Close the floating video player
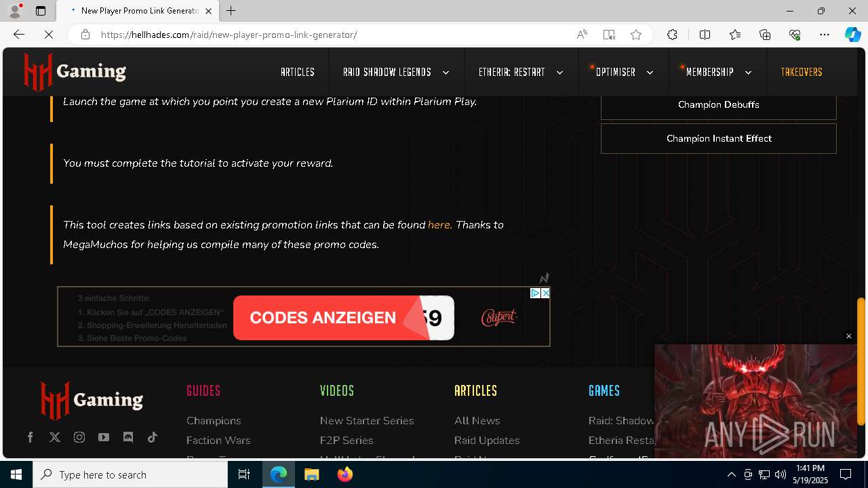This screenshot has width=868, height=488. point(848,336)
